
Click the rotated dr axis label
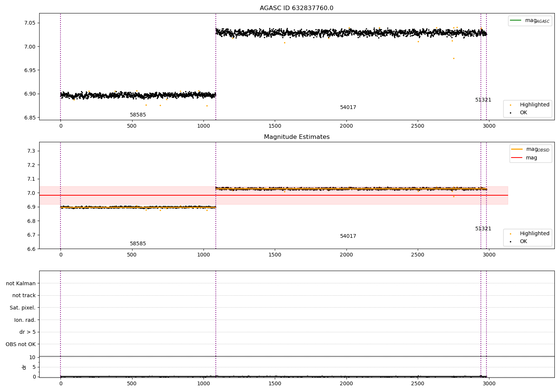24,367
